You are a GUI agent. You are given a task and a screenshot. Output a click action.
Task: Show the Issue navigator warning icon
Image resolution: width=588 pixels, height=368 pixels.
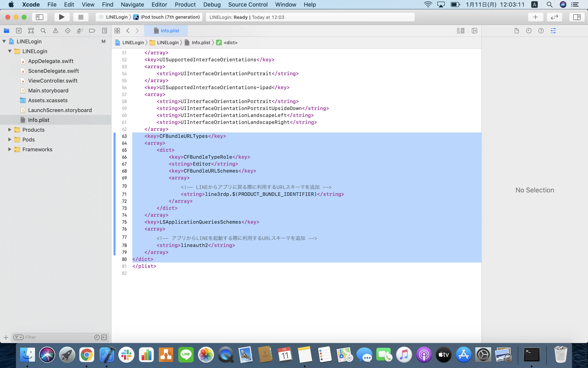click(55, 31)
